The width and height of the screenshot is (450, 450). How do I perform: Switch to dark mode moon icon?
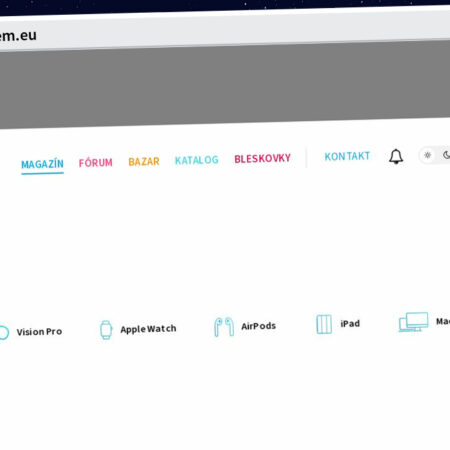pos(446,155)
